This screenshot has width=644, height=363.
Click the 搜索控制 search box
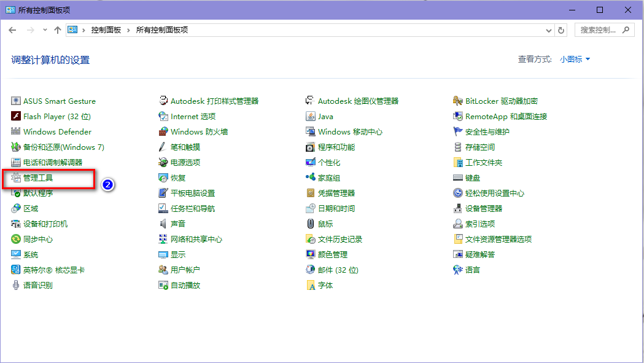[605, 30]
